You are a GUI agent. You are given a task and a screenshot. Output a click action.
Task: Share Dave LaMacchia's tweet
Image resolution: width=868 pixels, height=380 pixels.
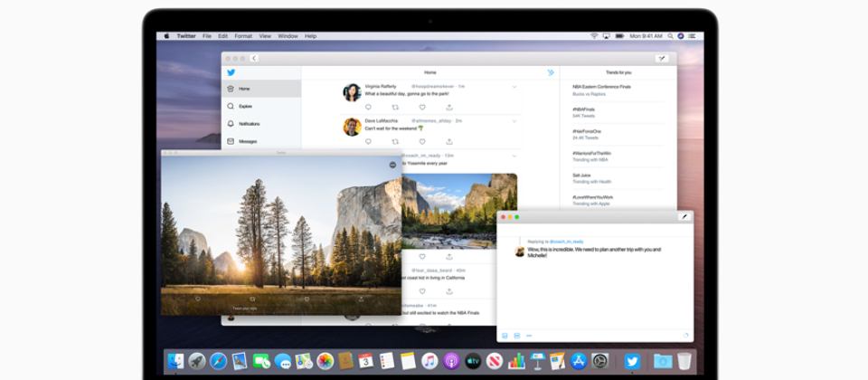(x=449, y=142)
